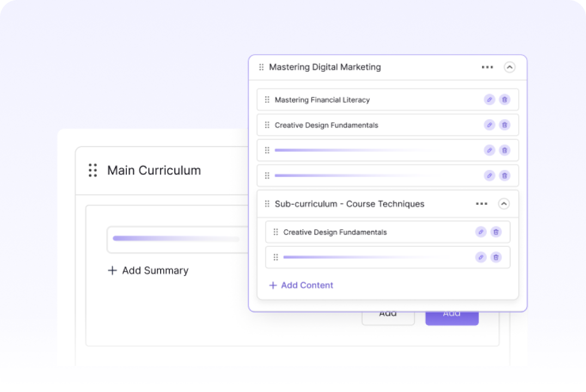Click the Sub-curriculum - Course Techniques drag handle
Viewport: 586px width, 392px height.
tap(267, 204)
